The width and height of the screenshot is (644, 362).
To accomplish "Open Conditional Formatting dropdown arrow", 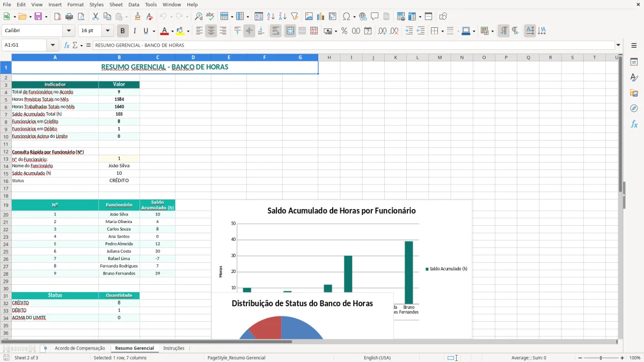I will tap(492, 31).
